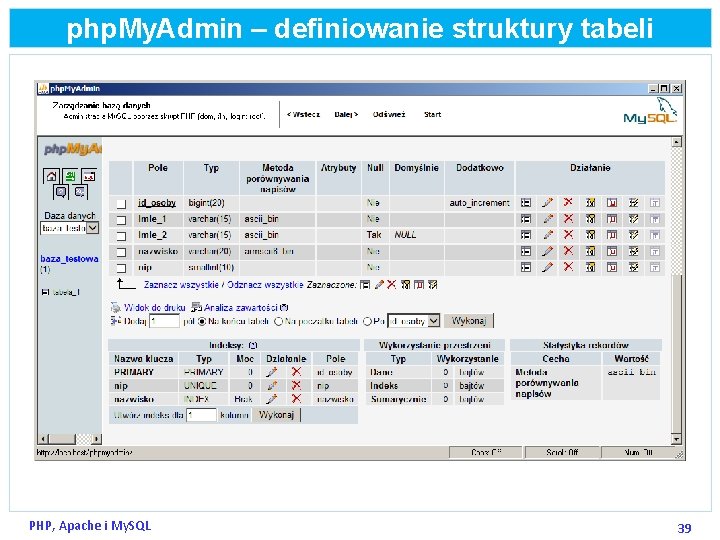Drop selected fields icon beside Zaznaczone
Screen dimensions: 720x540
tap(391, 285)
